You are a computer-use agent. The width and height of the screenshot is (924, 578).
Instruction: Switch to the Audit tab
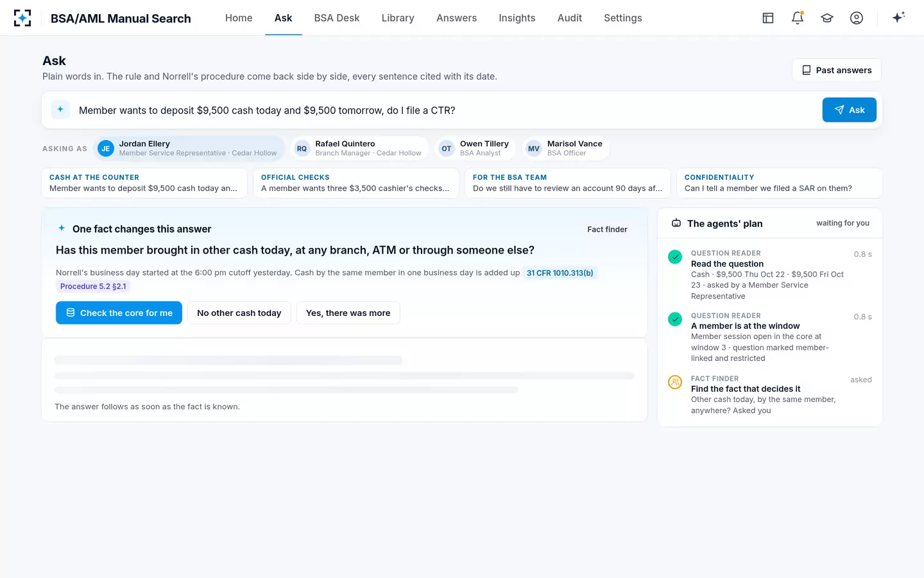570,18
